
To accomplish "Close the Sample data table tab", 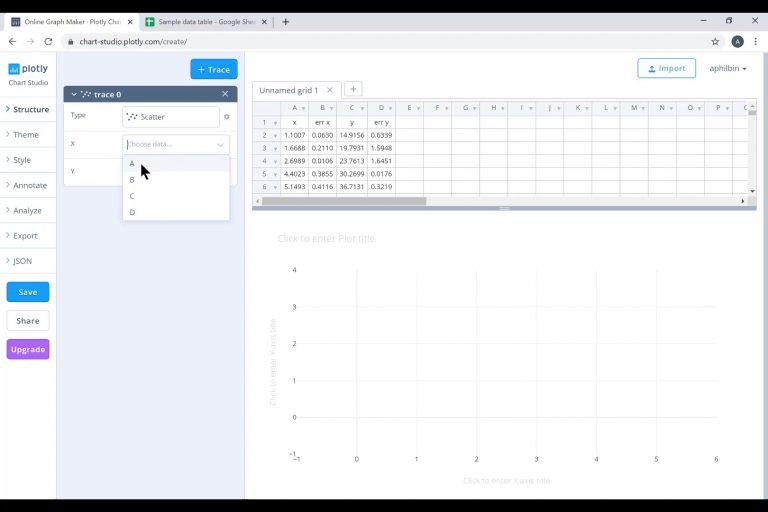I will coord(264,22).
